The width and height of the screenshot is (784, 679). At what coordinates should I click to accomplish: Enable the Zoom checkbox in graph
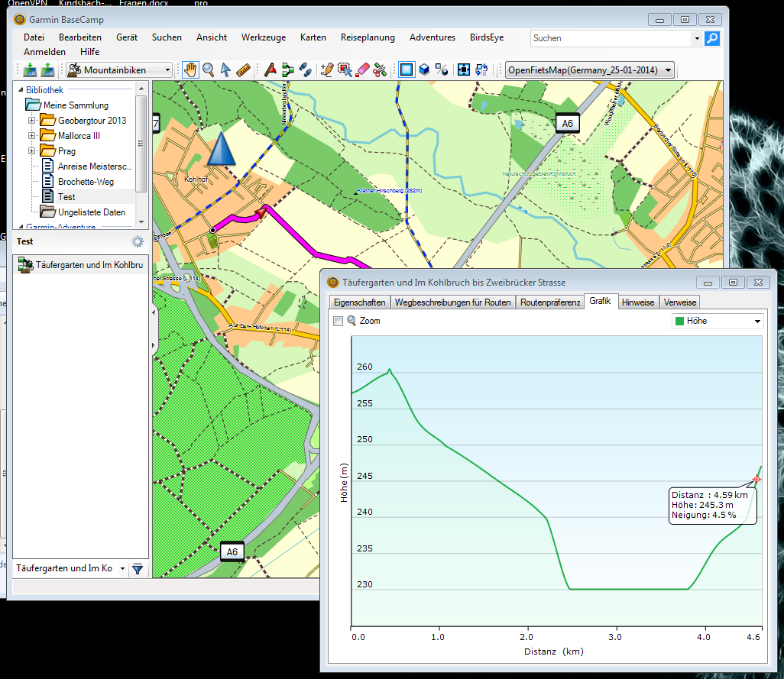(338, 322)
